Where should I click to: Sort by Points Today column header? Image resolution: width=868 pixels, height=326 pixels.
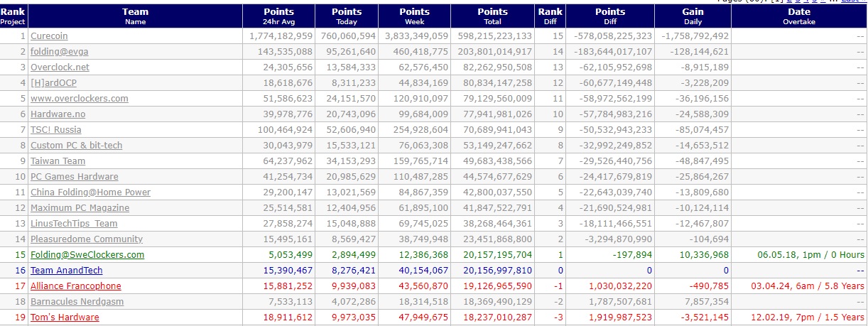[x=347, y=16]
